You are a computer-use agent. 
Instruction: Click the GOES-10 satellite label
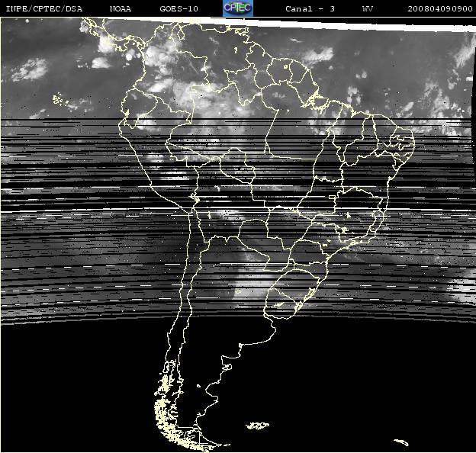178,9
